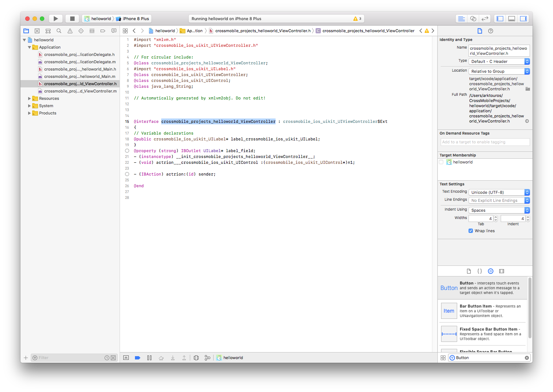Screen dimensions: 553x392
Task: Switch object library to icon view
Action: (443, 358)
